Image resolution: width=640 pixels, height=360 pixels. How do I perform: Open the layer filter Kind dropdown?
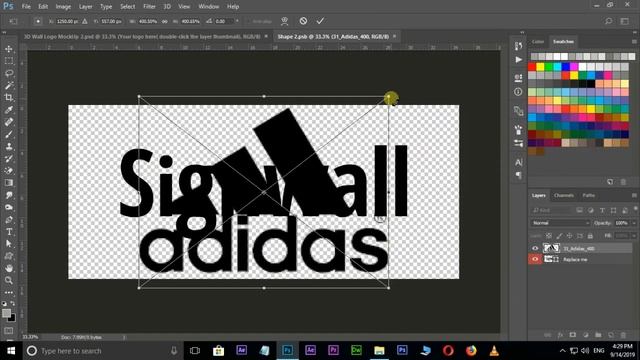(x=551, y=210)
